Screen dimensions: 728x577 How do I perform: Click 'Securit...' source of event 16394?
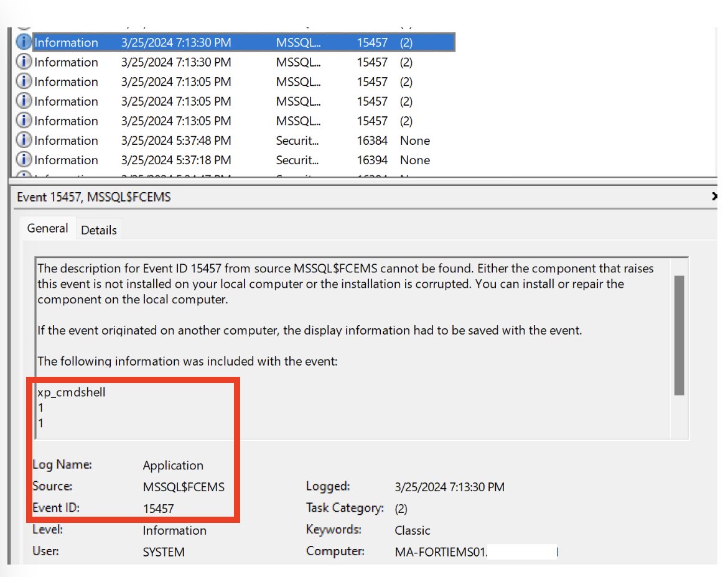(x=297, y=160)
